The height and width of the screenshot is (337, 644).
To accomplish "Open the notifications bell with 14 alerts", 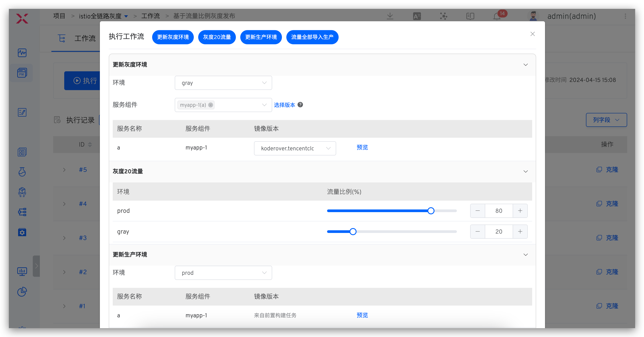I will point(497,16).
